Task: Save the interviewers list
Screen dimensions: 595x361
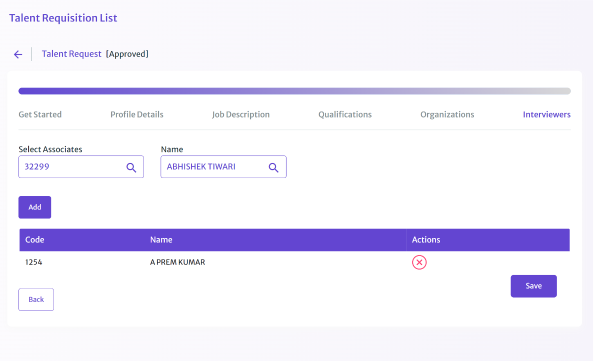Action: click(x=534, y=286)
